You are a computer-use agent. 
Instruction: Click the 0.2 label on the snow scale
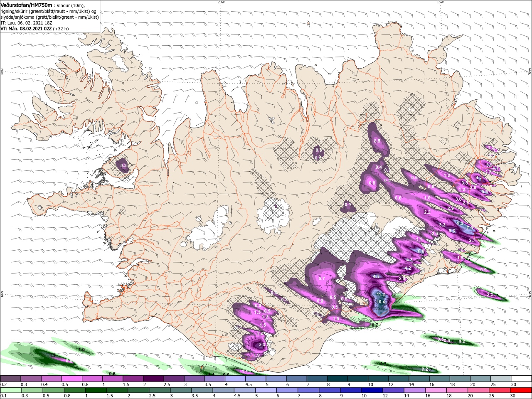click(3, 384)
